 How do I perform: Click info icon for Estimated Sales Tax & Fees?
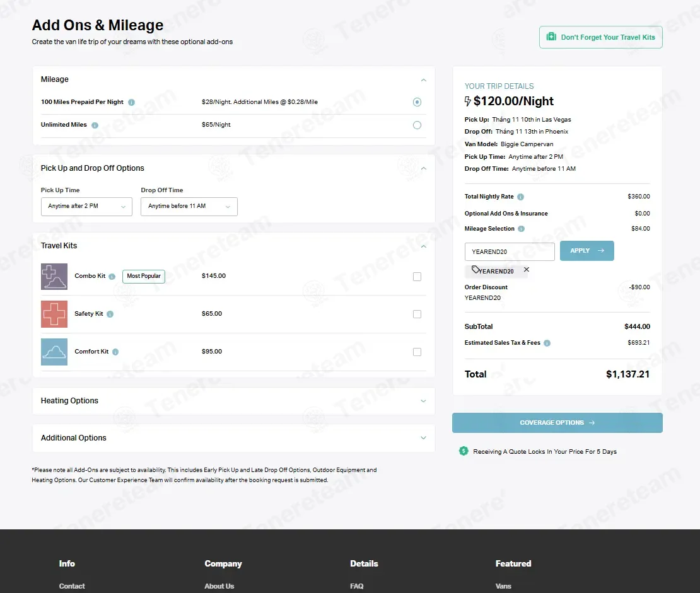pos(547,343)
